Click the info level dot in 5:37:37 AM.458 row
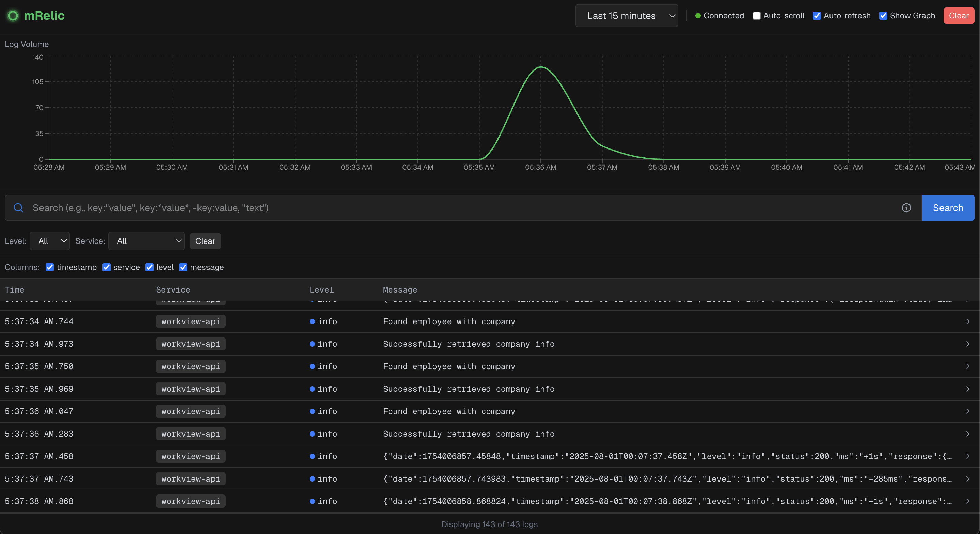 (x=312, y=456)
